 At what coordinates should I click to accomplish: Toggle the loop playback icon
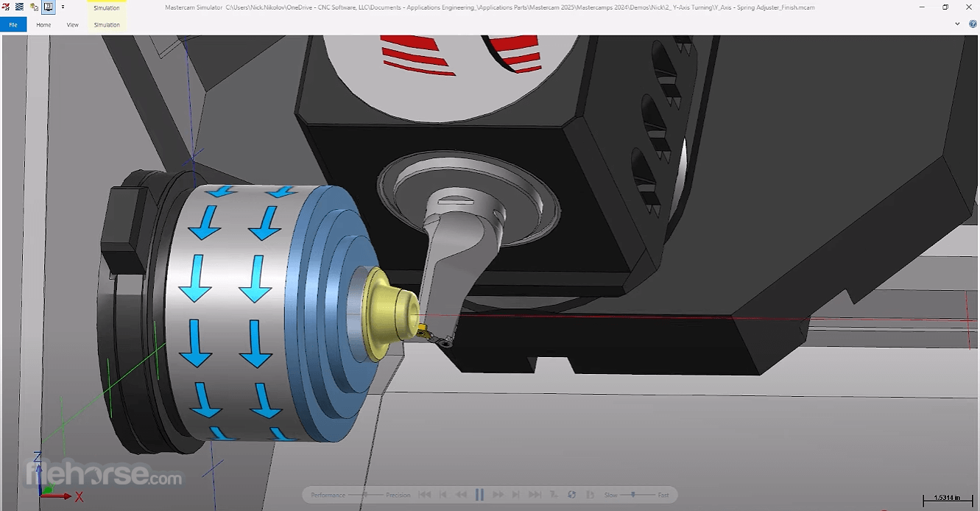click(571, 495)
